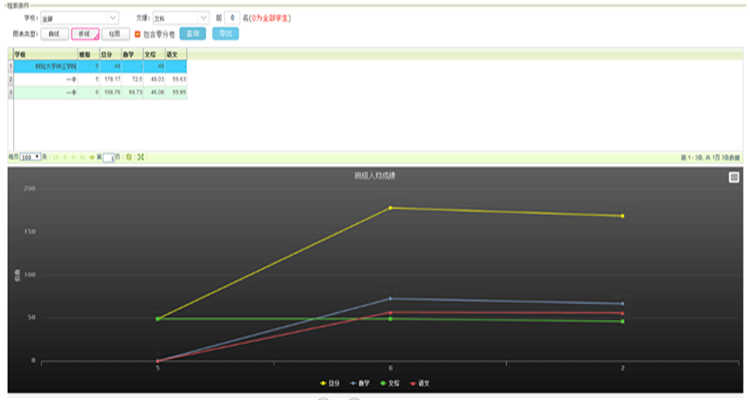Go to next page of table
750x400 pixels.
click(x=74, y=157)
